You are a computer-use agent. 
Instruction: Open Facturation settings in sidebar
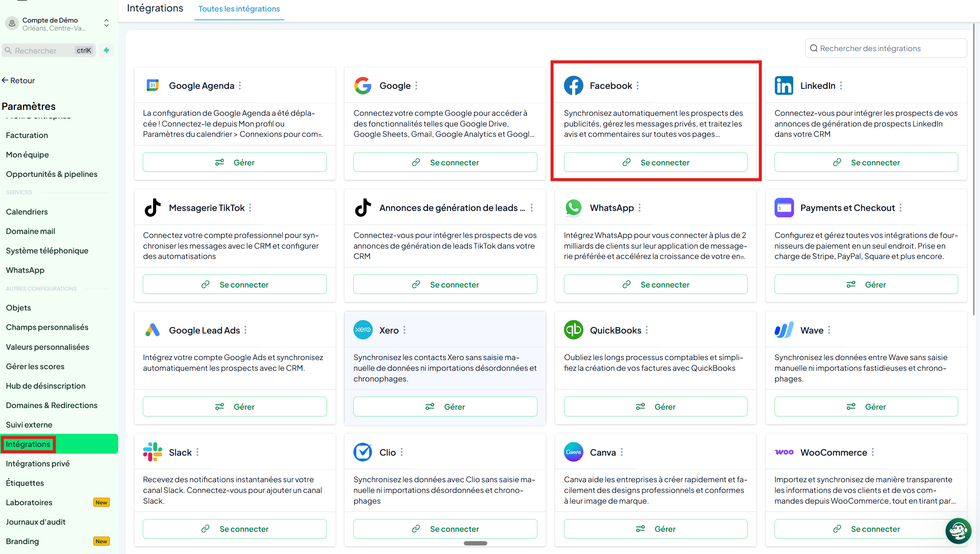click(27, 135)
